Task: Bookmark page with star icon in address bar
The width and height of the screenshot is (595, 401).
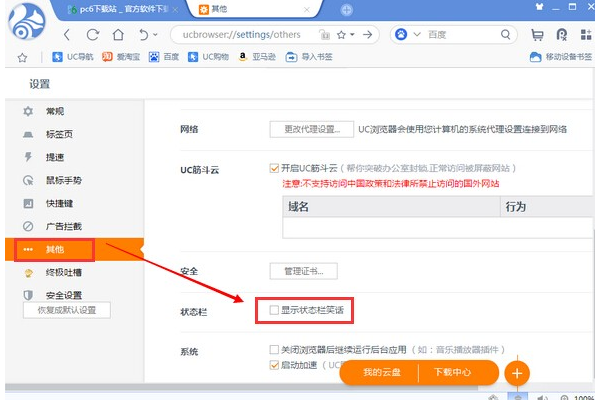Action: pos(341,35)
